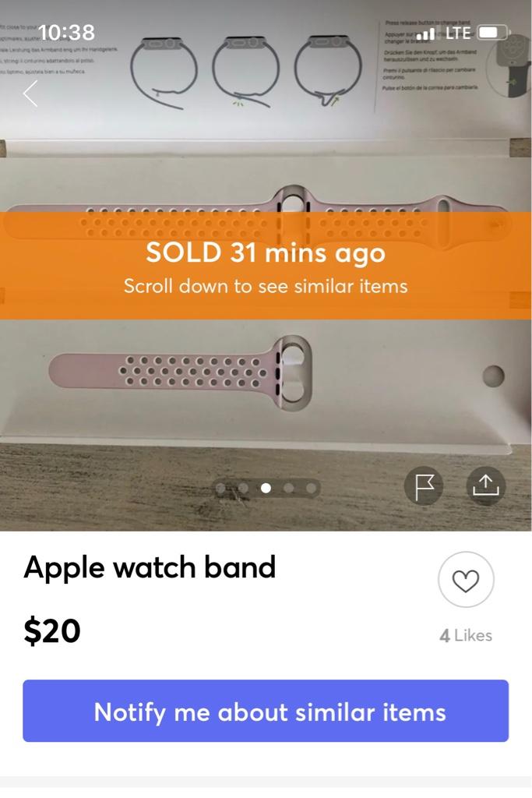Open the 4 Likes count
The height and width of the screenshot is (798, 532).
coord(466,635)
